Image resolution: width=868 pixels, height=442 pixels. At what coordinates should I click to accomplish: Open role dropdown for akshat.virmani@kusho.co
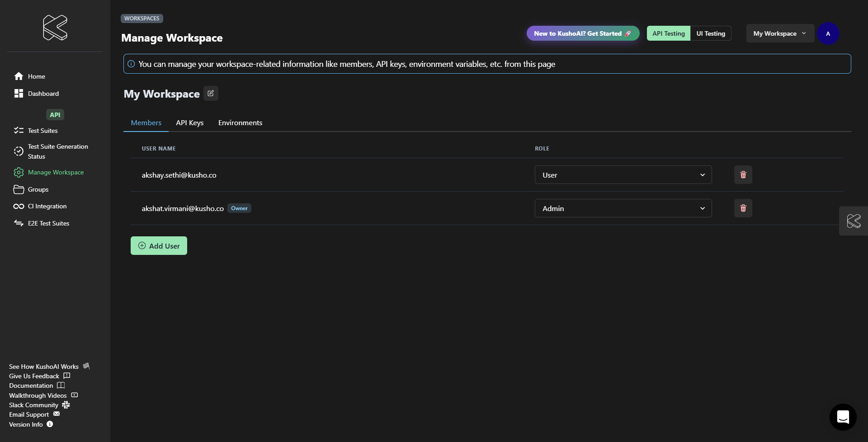(623, 208)
